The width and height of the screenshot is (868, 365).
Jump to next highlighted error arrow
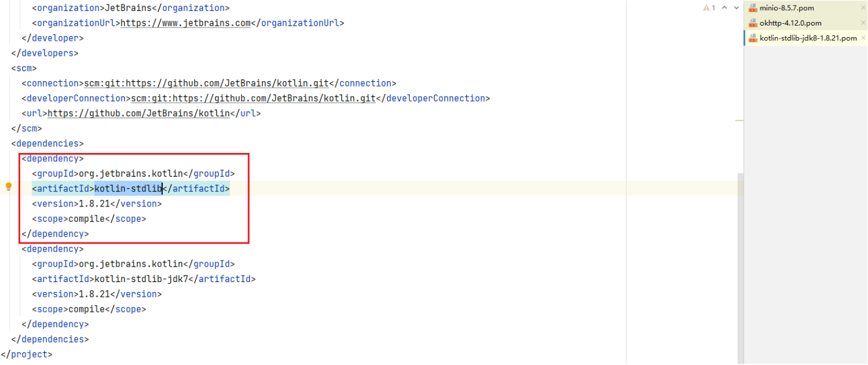736,8
